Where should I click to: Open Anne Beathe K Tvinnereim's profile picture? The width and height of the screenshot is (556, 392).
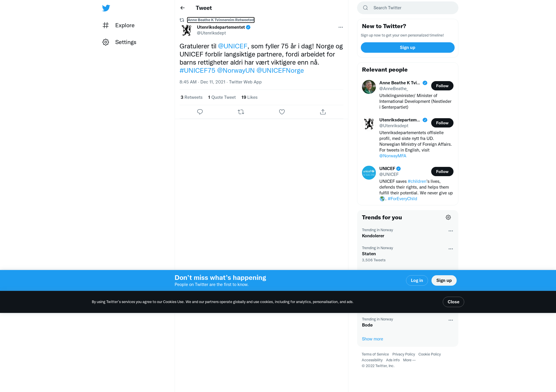(369, 87)
